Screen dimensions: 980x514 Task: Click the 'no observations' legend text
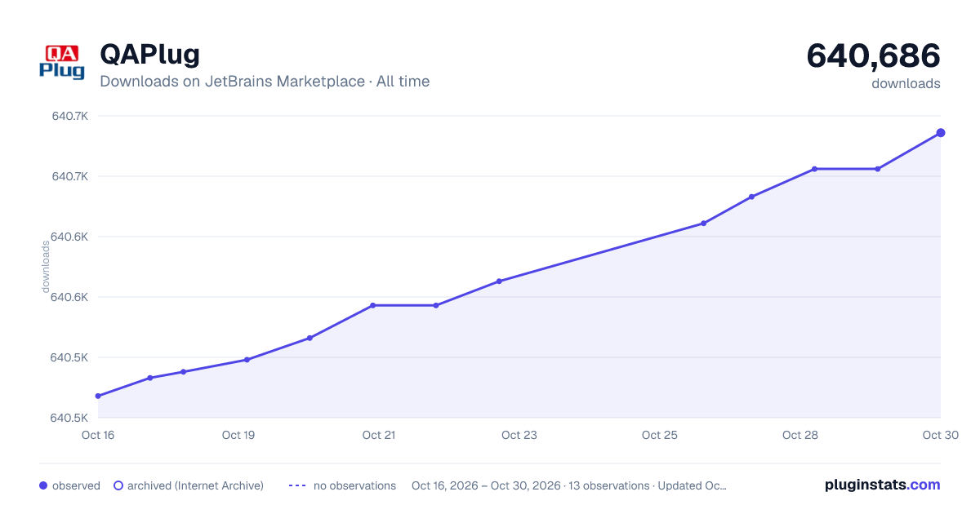coord(354,485)
